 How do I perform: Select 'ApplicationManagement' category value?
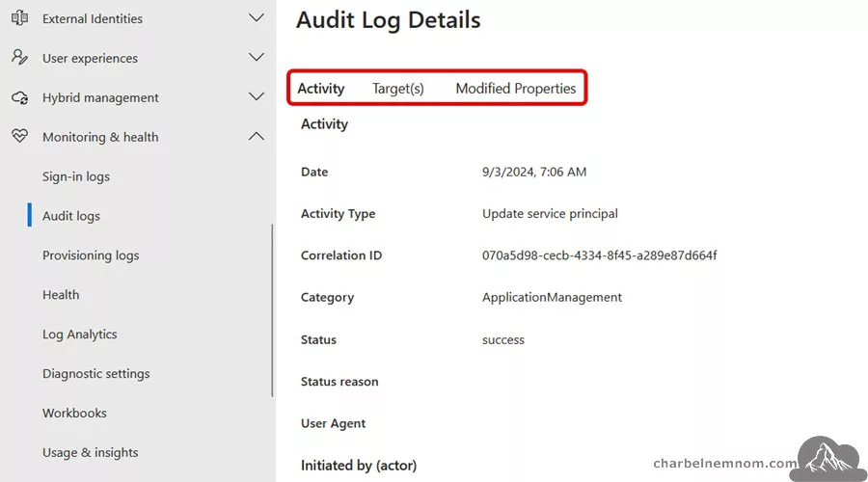(552, 298)
